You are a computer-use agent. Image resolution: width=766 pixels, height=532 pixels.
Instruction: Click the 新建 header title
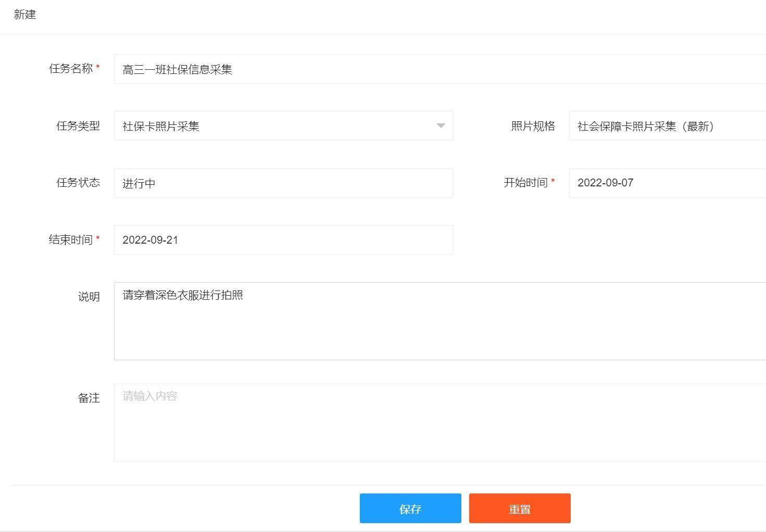coord(25,15)
